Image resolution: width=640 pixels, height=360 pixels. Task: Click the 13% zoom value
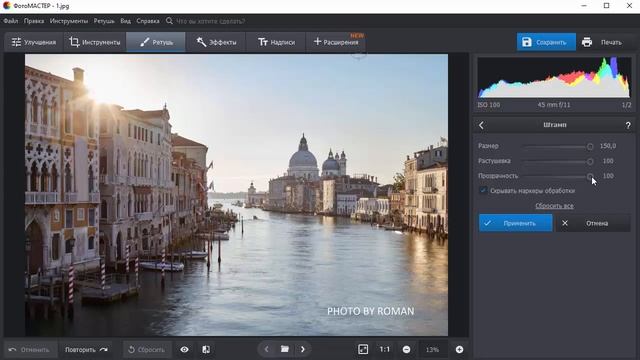coord(432,349)
